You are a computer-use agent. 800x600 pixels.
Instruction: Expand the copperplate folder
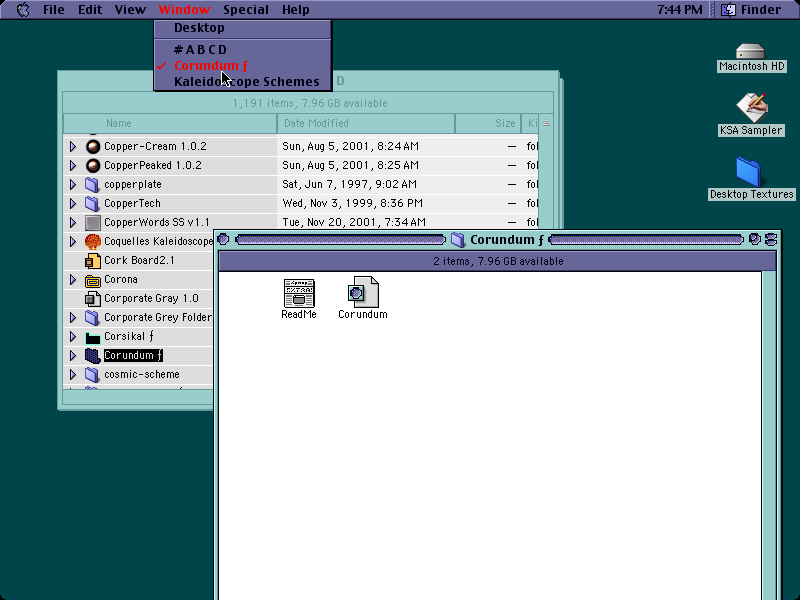tap(73, 184)
